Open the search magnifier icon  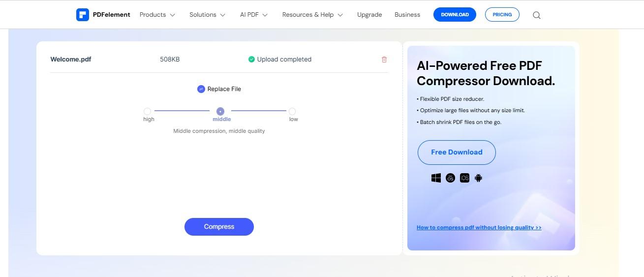click(537, 15)
